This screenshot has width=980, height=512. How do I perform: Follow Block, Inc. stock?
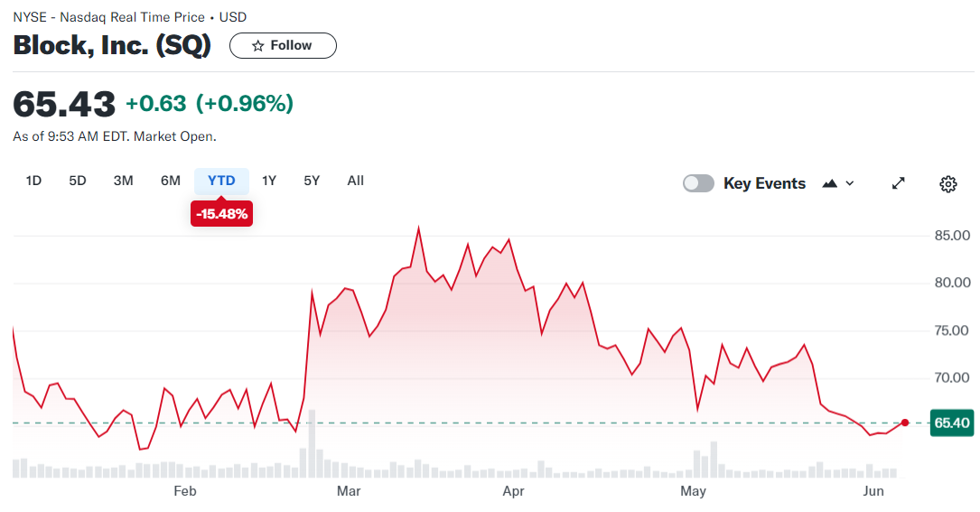[283, 46]
